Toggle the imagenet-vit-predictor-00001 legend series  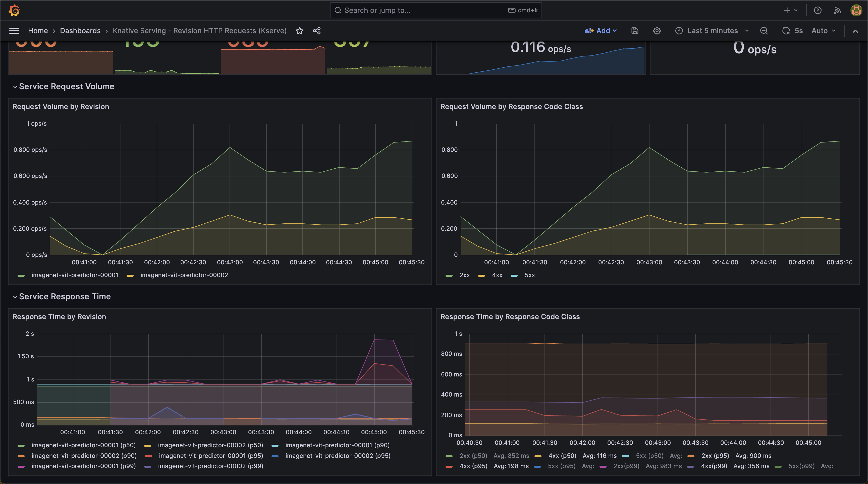[x=75, y=275]
